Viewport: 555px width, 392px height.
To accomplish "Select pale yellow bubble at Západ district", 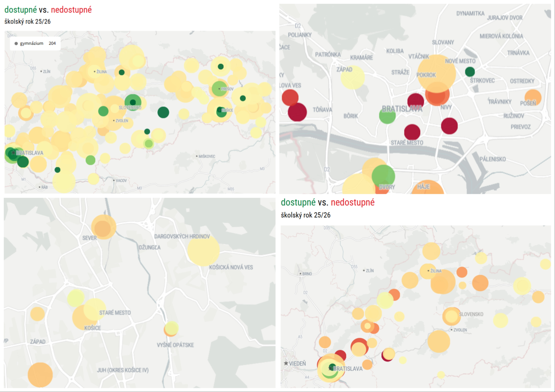I will [x=352, y=77].
